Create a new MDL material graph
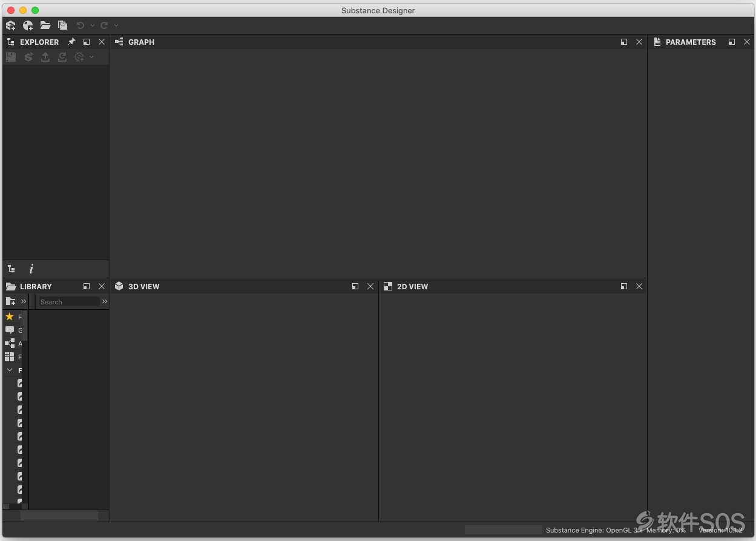 click(28, 25)
